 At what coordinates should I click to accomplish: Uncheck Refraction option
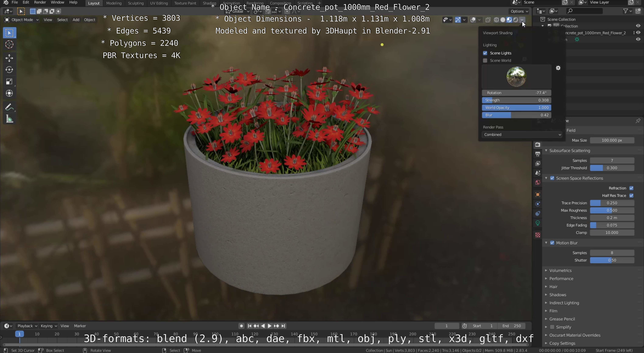pyautogui.click(x=631, y=188)
